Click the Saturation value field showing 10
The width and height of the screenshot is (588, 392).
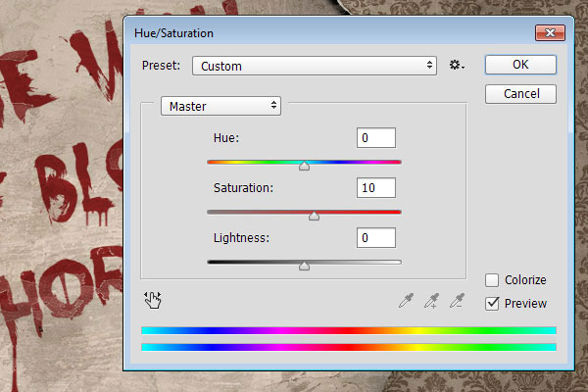(376, 187)
